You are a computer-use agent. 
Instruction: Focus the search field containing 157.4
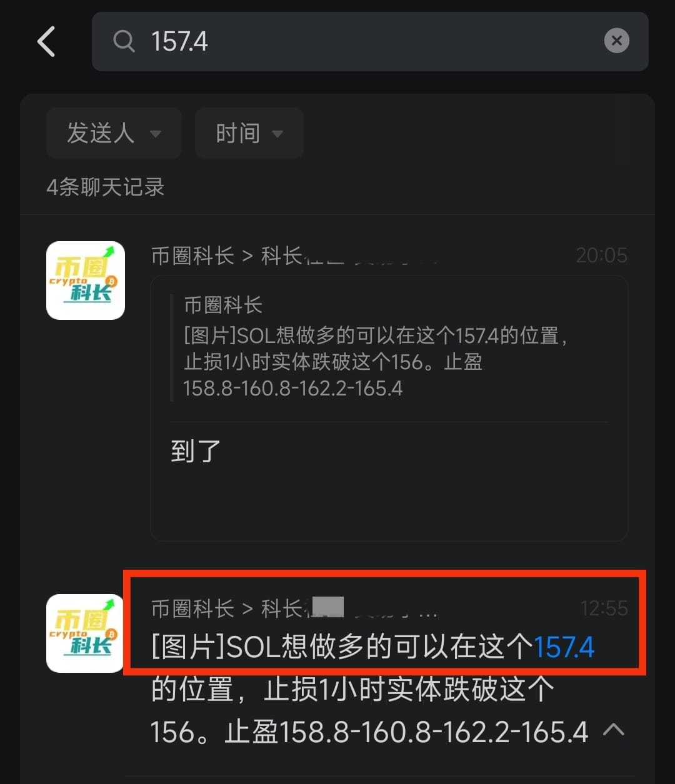click(x=370, y=41)
